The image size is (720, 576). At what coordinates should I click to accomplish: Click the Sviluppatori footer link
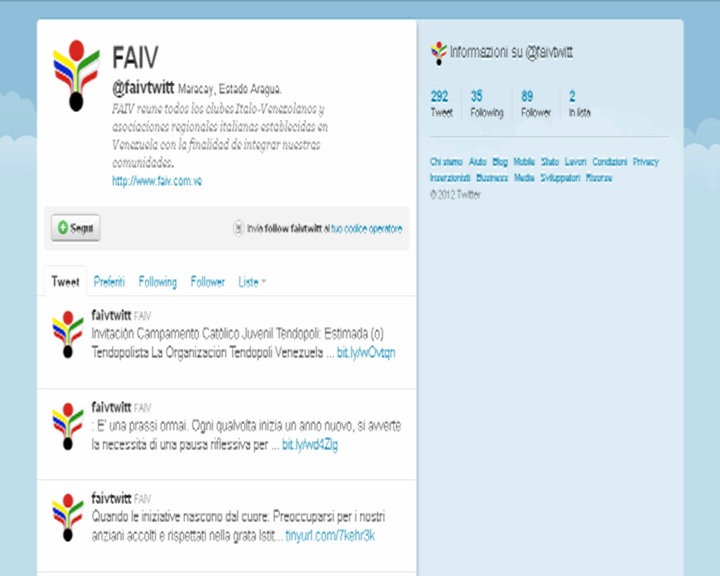[560, 178]
